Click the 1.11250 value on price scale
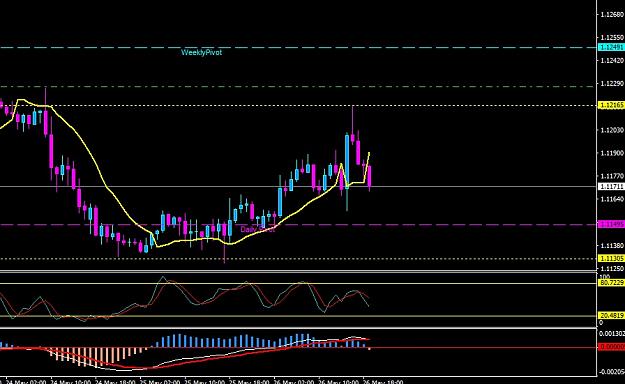 point(612,268)
